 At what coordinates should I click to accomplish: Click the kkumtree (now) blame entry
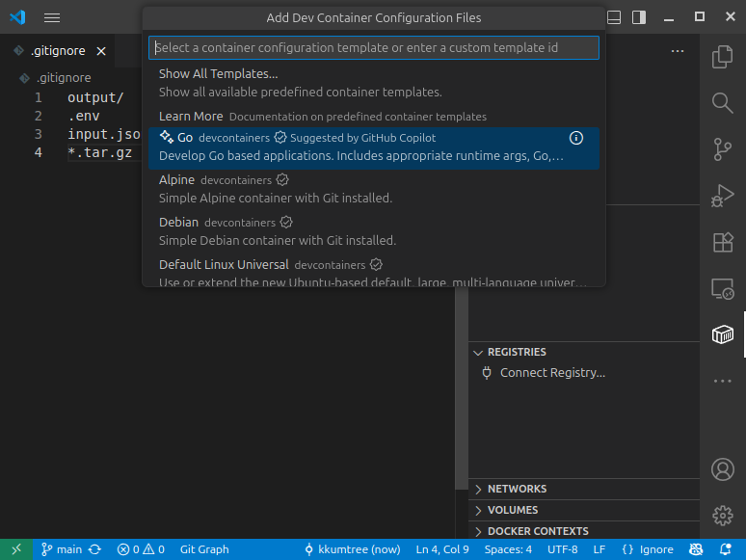click(x=353, y=549)
